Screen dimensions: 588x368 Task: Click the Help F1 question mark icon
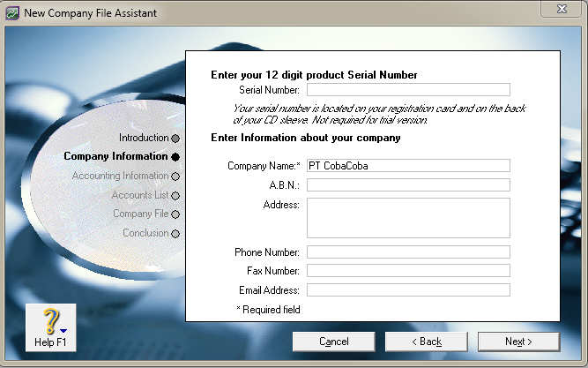tap(51, 321)
